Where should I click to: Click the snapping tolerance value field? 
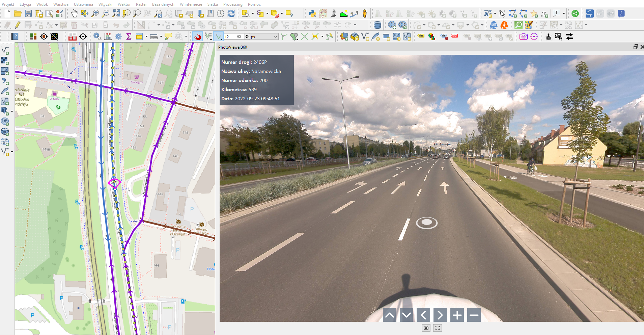pyautogui.click(x=230, y=36)
